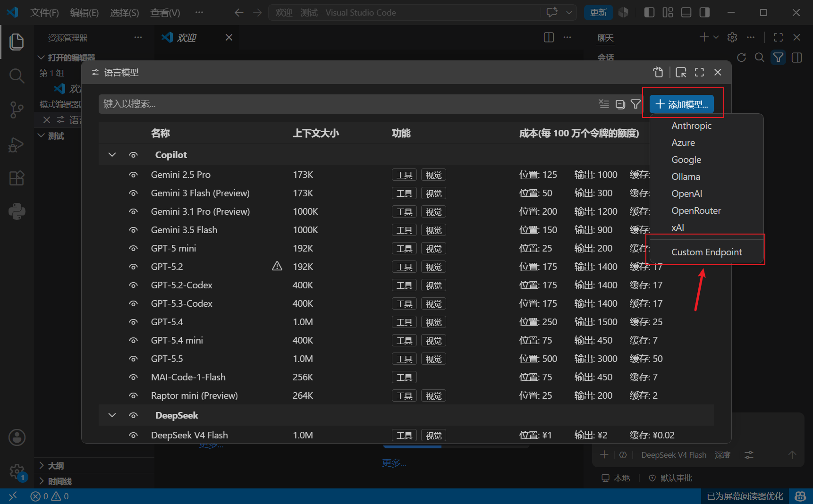
Task: Collapse the 打开的编辑器 section
Action: tap(41, 58)
